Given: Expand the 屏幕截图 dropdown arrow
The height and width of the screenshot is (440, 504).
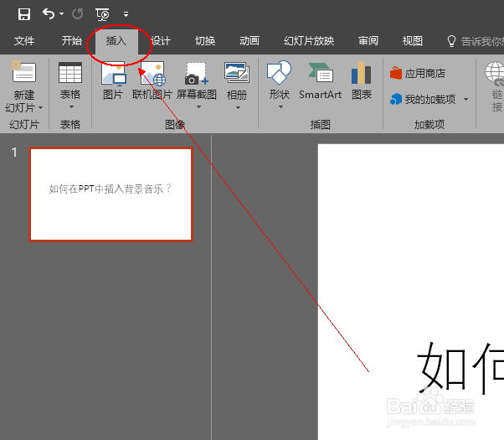Looking at the screenshot, I should [x=198, y=107].
